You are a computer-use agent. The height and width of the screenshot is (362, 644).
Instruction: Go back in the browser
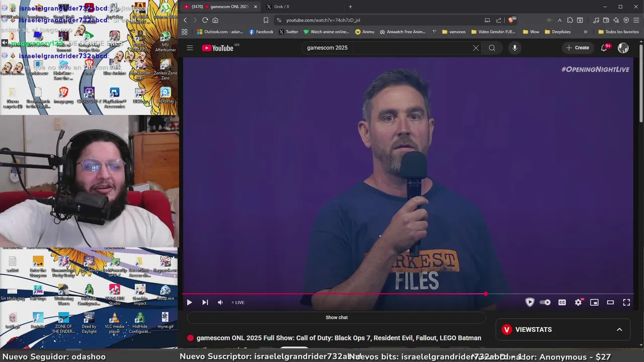click(x=185, y=20)
